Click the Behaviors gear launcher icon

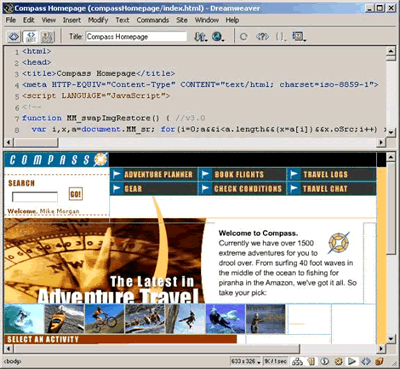[x=339, y=361]
